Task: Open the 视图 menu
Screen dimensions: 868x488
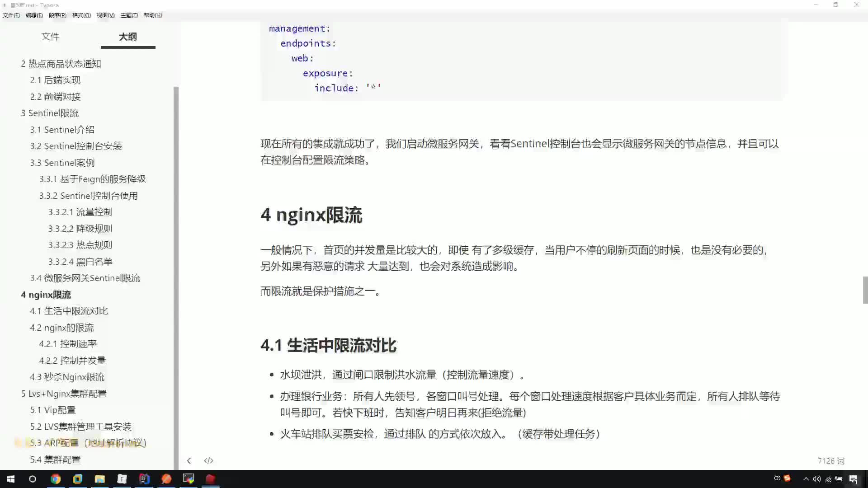Action: click(x=105, y=15)
